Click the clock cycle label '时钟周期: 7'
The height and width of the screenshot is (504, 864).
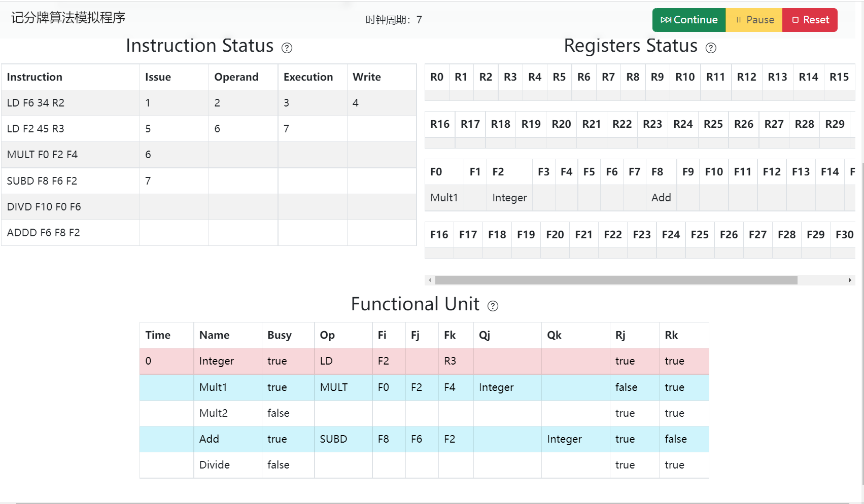394,20
